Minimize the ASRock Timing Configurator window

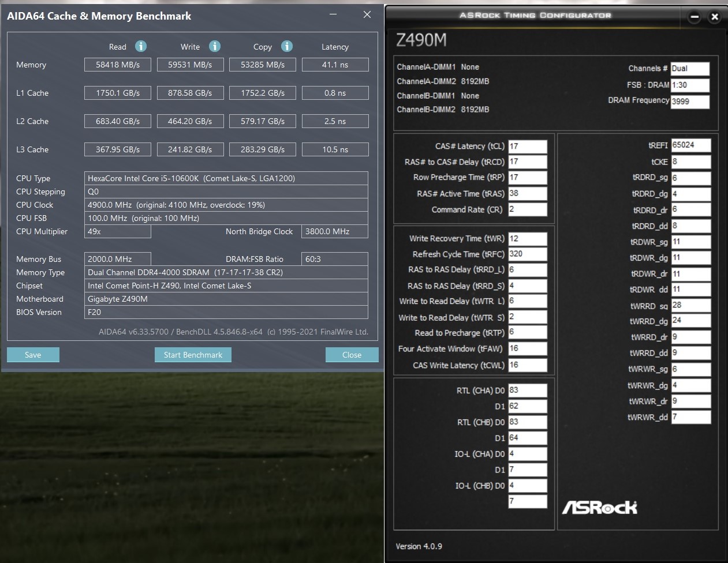pyautogui.click(x=695, y=17)
